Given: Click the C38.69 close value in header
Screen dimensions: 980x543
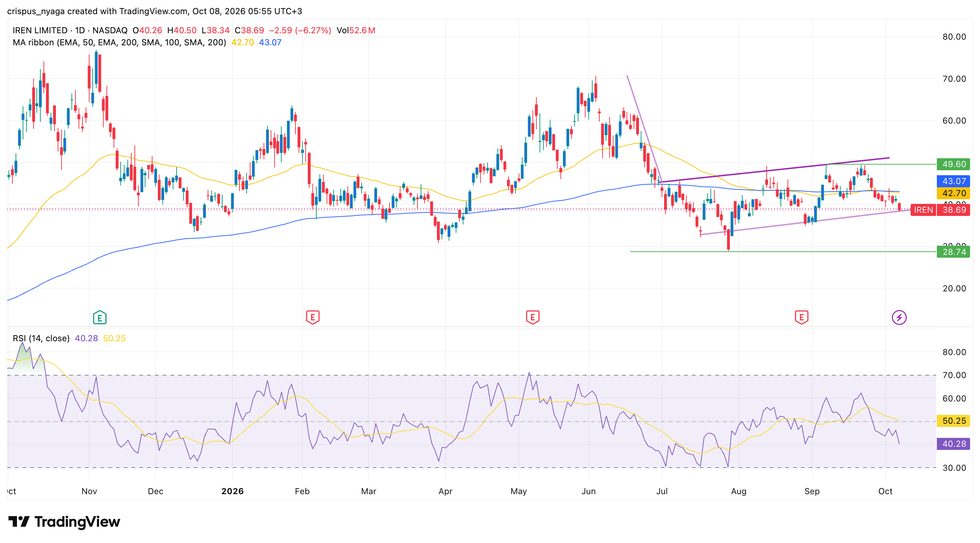Looking at the screenshot, I should point(249,30).
